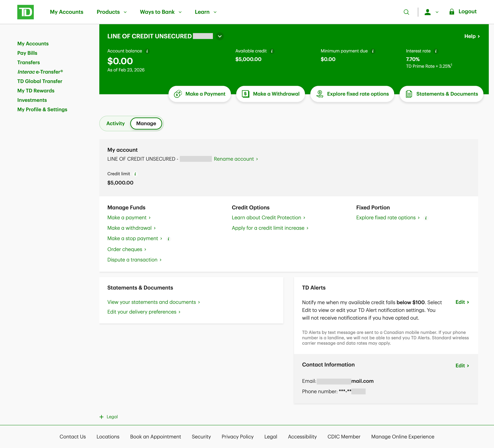The height and width of the screenshot is (448, 494).
Task: Click the Interest rate info icon
Action: (436, 51)
